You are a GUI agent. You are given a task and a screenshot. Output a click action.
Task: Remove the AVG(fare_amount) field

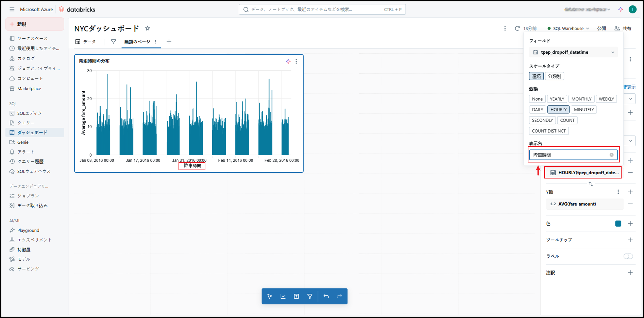click(x=630, y=204)
